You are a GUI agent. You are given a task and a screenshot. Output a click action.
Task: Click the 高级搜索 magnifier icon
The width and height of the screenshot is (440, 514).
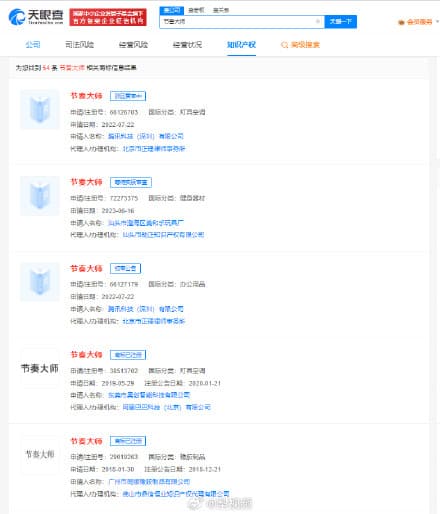pos(284,45)
